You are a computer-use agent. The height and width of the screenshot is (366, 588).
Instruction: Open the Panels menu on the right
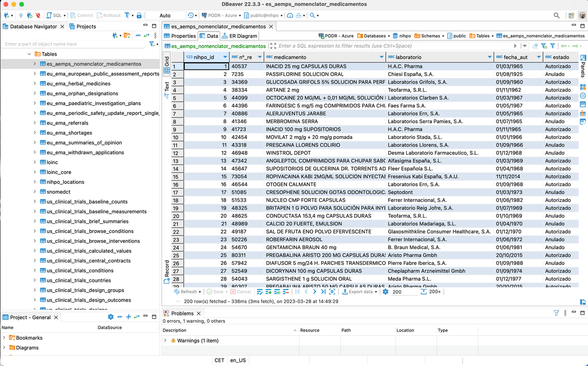click(582, 58)
